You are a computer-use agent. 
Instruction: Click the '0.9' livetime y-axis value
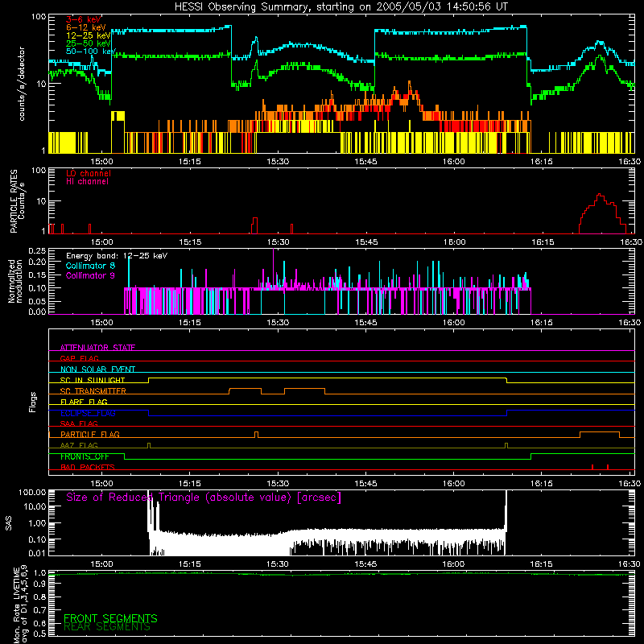[39, 584]
